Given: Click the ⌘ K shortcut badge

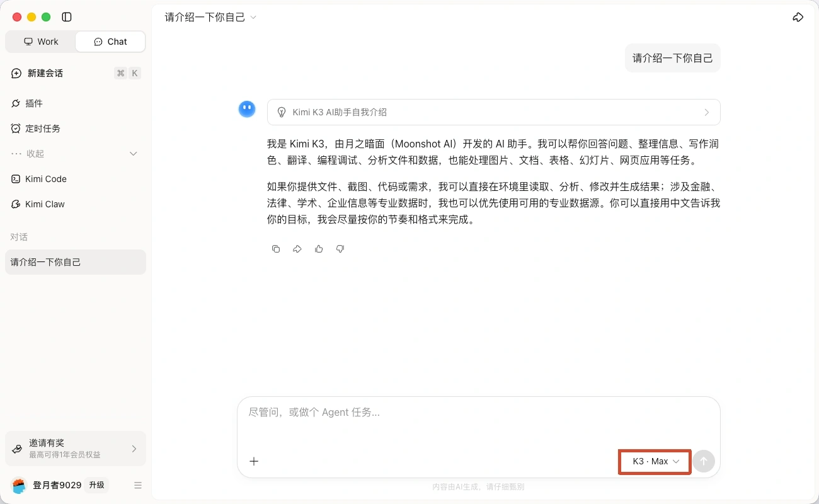Looking at the screenshot, I should [x=127, y=73].
